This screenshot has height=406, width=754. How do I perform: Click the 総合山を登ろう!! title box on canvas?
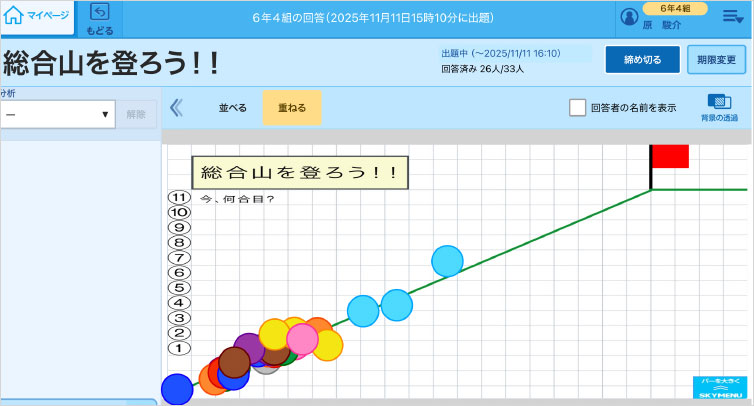pos(300,172)
